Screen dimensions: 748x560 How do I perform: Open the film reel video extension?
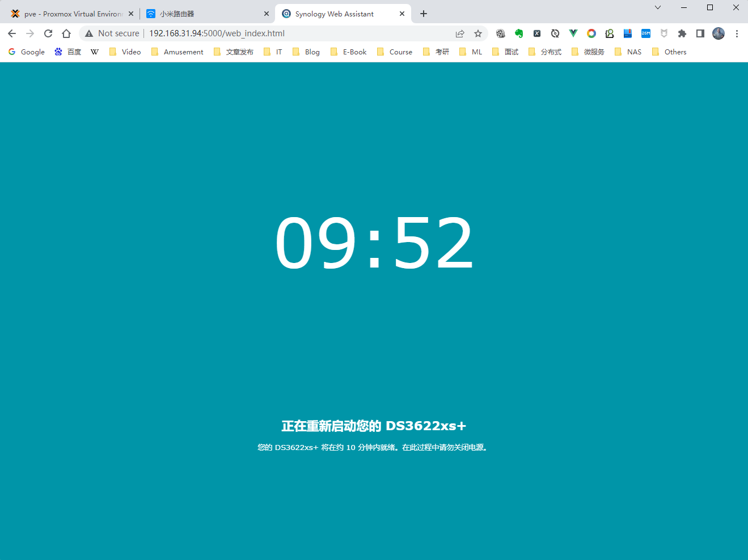point(500,33)
